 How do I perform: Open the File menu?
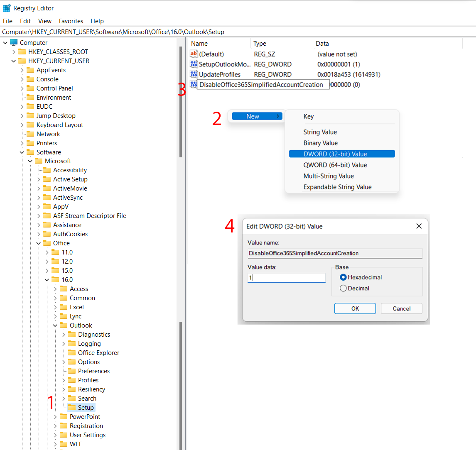coord(7,21)
